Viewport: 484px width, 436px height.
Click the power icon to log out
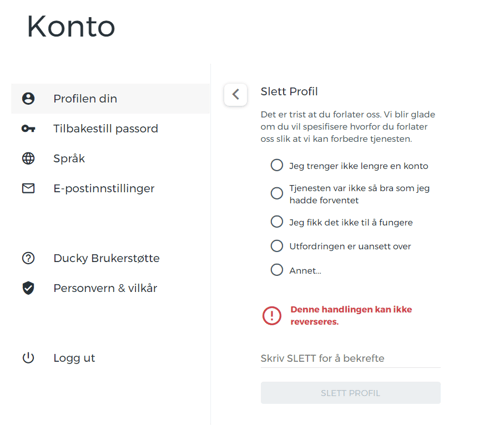pyautogui.click(x=28, y=358)
